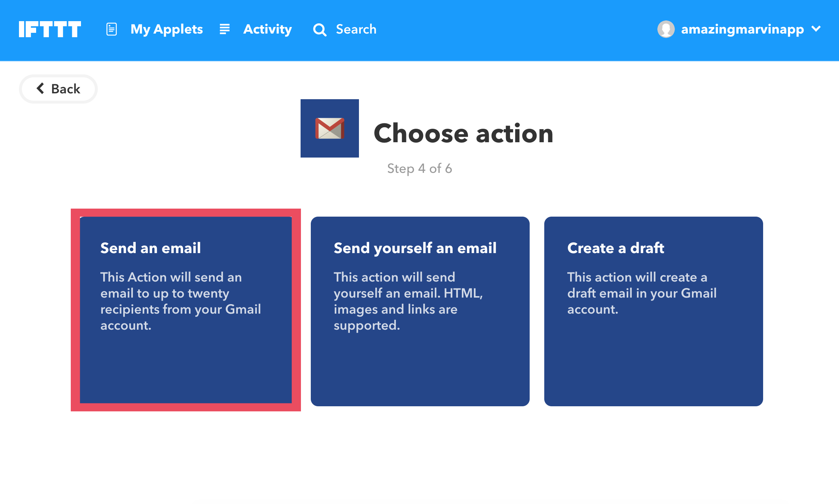
Task: Choose the Create a draft action
Action: click(654, 311)
